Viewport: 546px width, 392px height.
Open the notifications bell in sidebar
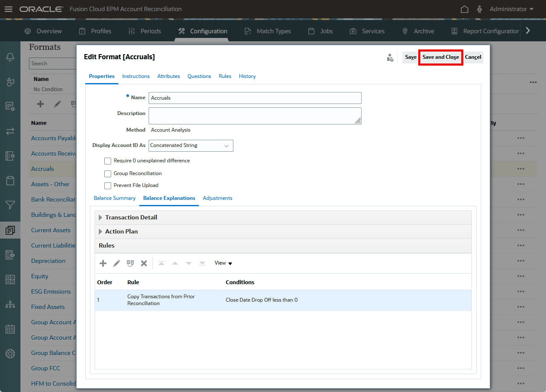[x=10, y=57]
